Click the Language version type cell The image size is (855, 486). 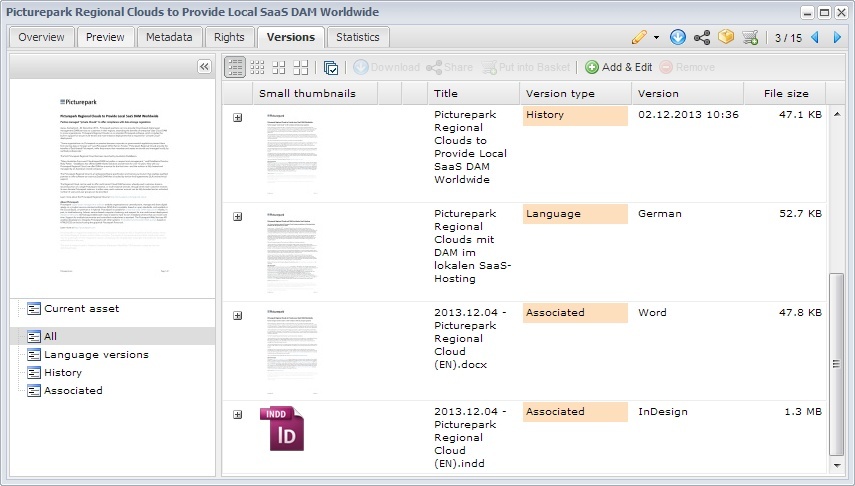tap(575, 214)
